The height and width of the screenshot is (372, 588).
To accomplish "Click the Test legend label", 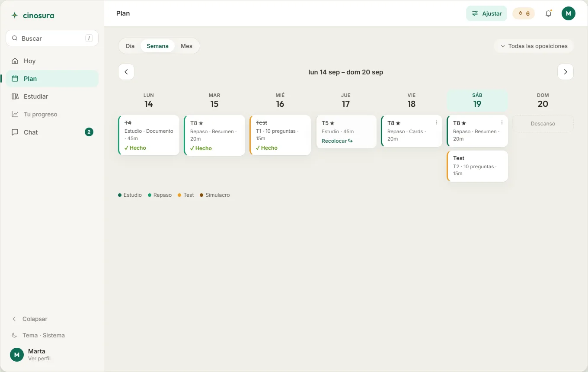I will coord(189,195).
